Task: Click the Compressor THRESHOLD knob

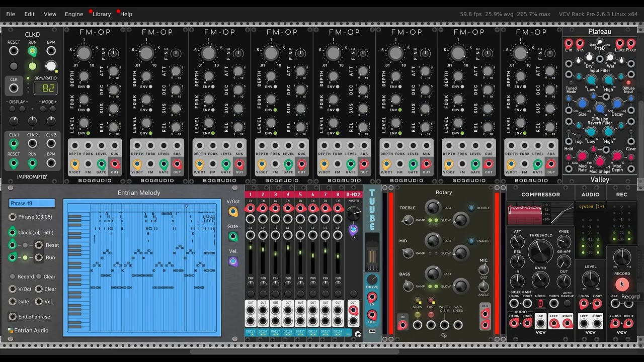Action: (540, 251)
